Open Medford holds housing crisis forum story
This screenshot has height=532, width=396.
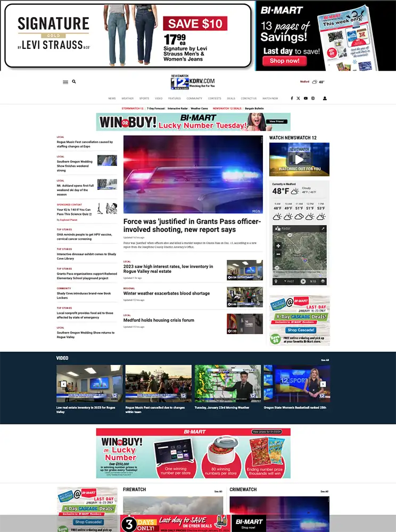click(159, 320)
